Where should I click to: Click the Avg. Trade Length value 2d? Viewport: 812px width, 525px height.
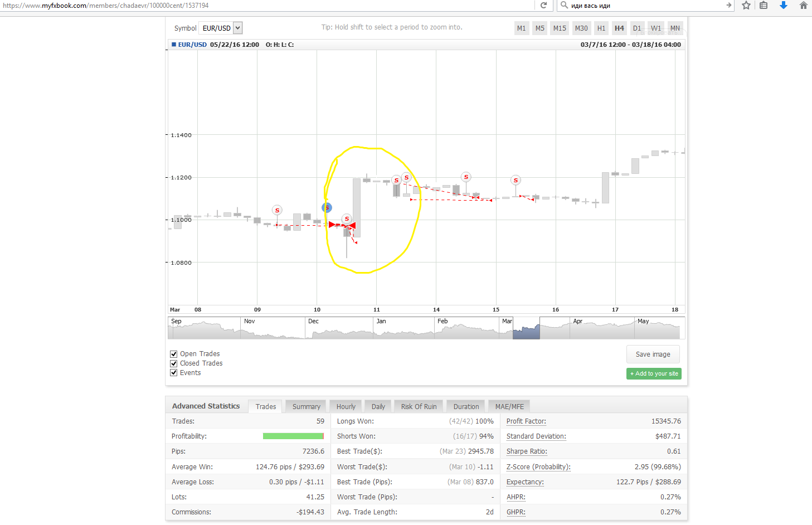tap(490, 512)
